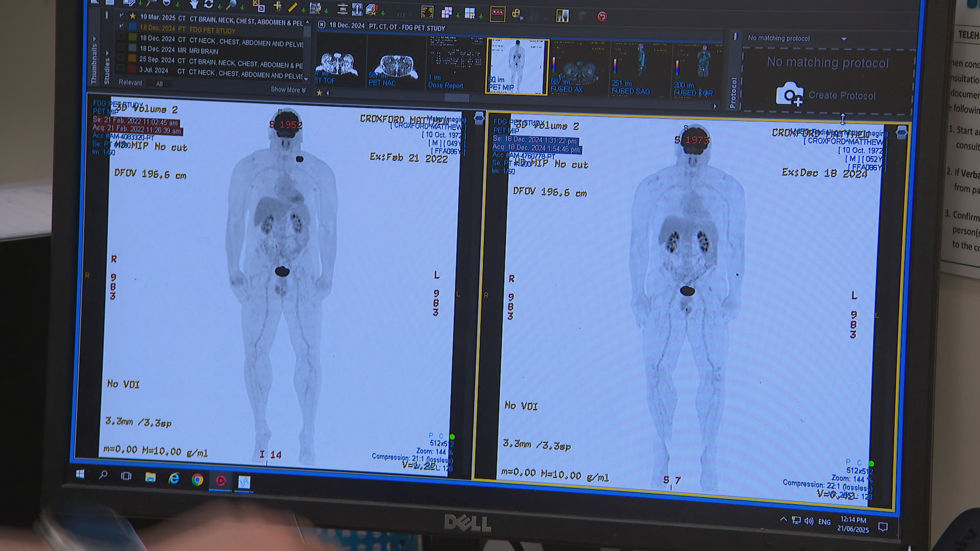This screenshot has height=551, width=980.
Task: Check the 18 Dec 2024 MRI BRAIN study
Action: pos(120,47)
